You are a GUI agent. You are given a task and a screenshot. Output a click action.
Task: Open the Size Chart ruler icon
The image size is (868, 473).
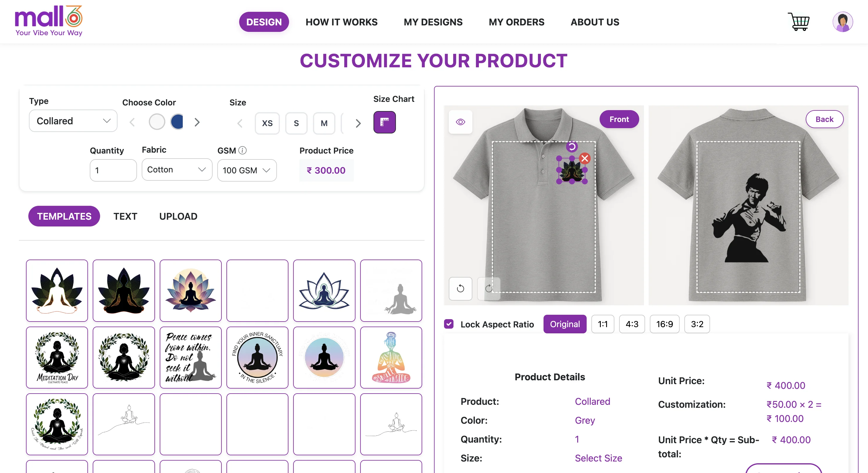384,122
